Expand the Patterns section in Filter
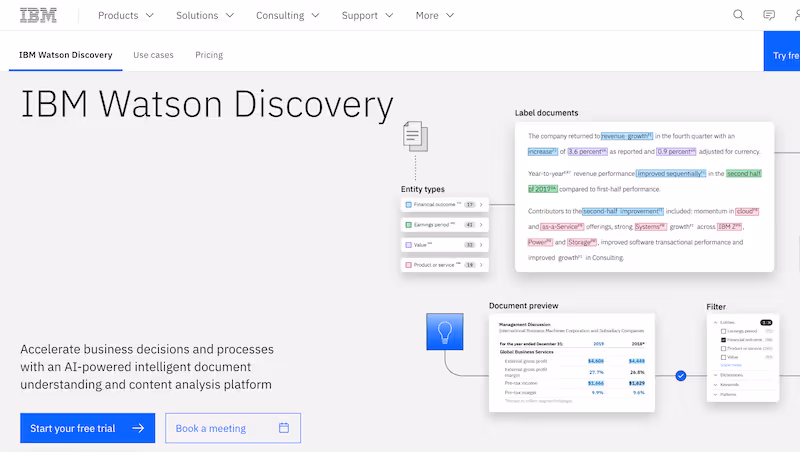The height and width of the screenshot is (452, 800). 715,394
